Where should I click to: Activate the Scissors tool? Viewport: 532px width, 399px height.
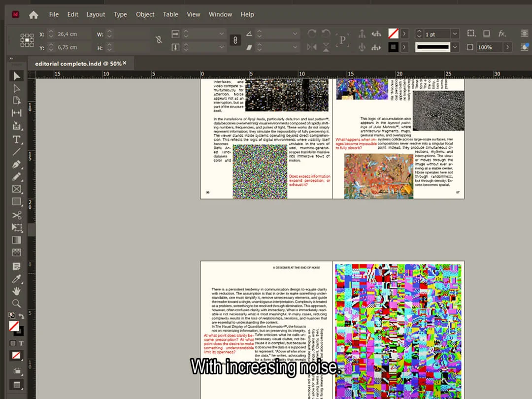coord(16,215)
